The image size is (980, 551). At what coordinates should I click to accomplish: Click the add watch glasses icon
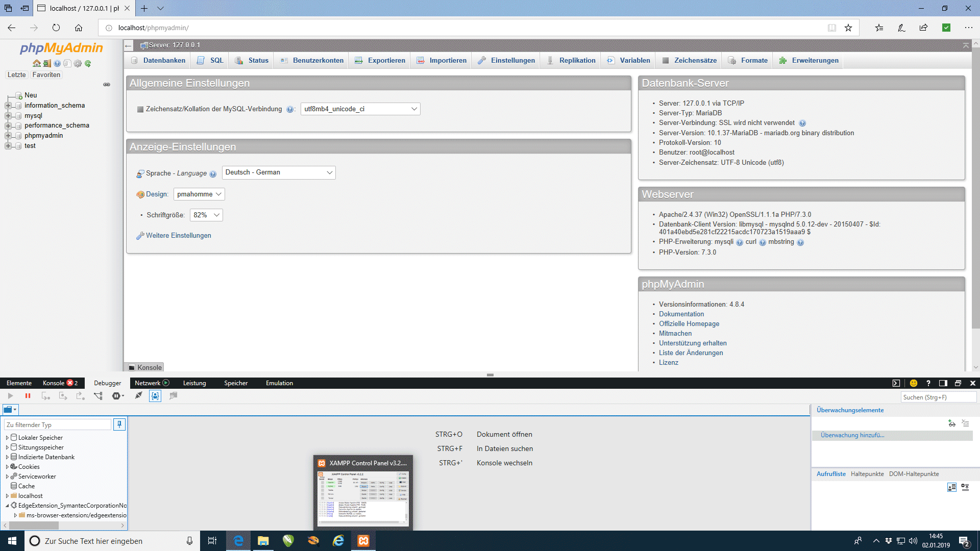pyautogui.click(x=951, y=423)
